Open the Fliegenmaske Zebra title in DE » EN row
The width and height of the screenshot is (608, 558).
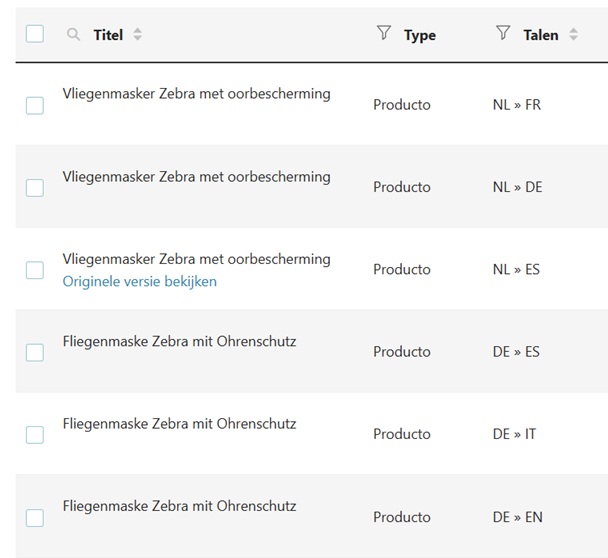click(x=180, y=506)
